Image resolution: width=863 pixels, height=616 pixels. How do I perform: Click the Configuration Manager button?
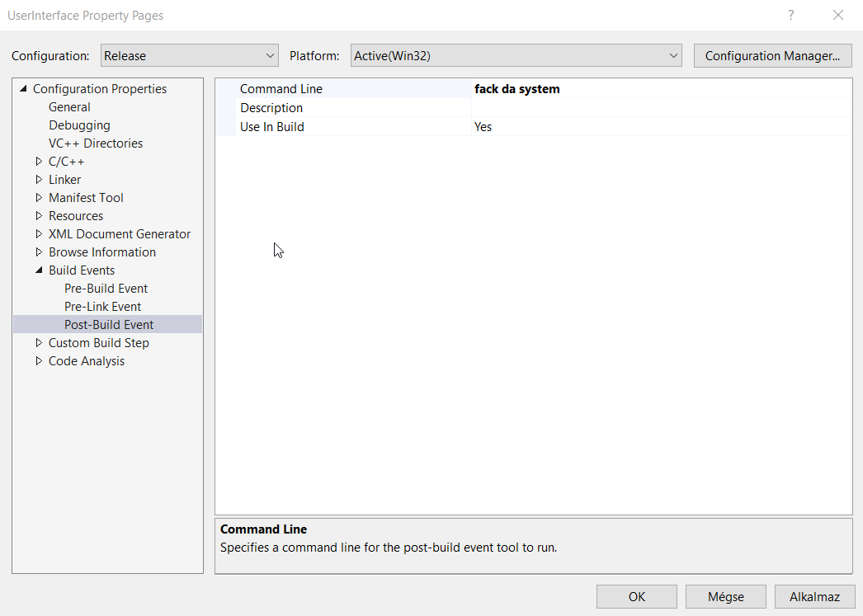pyautogui.click(x=772, y=56)
